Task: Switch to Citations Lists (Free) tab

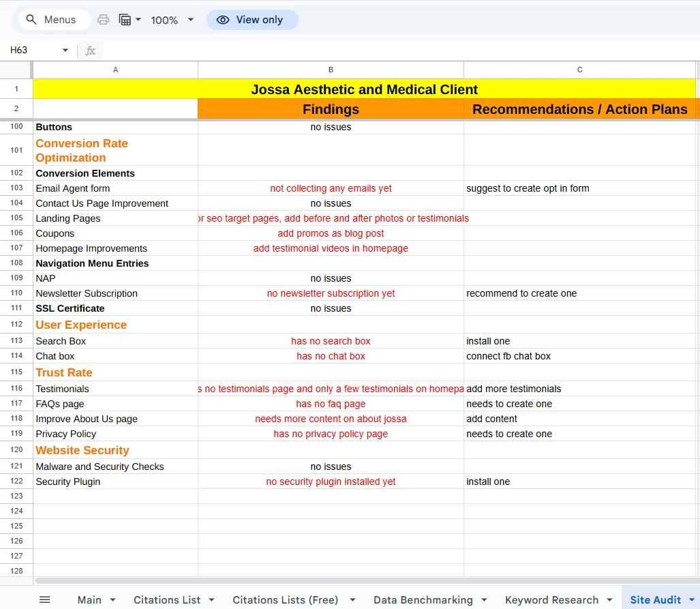Action: tap(286, 599)
